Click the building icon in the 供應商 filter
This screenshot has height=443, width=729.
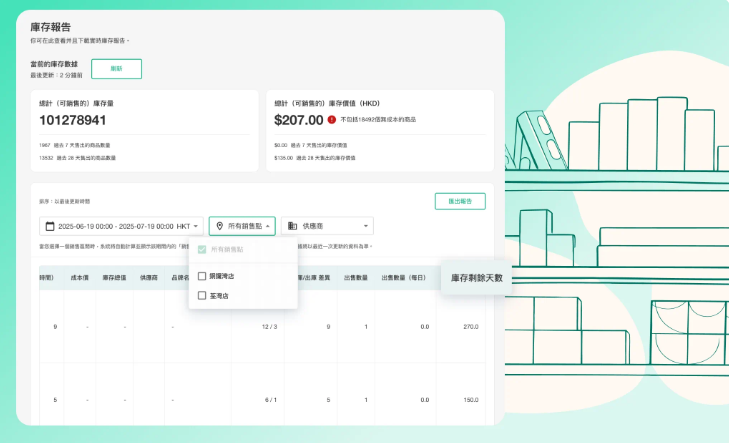click(292, 226)
